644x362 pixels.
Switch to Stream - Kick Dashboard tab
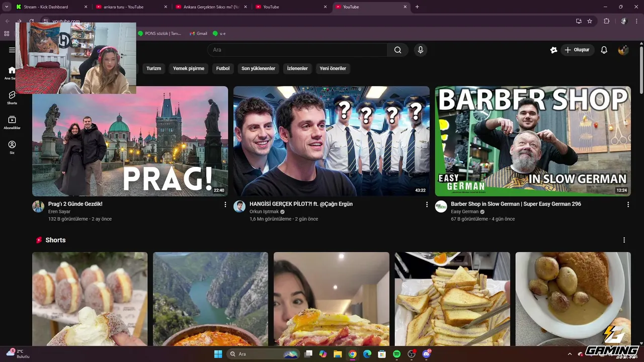[x=51, y=7]
